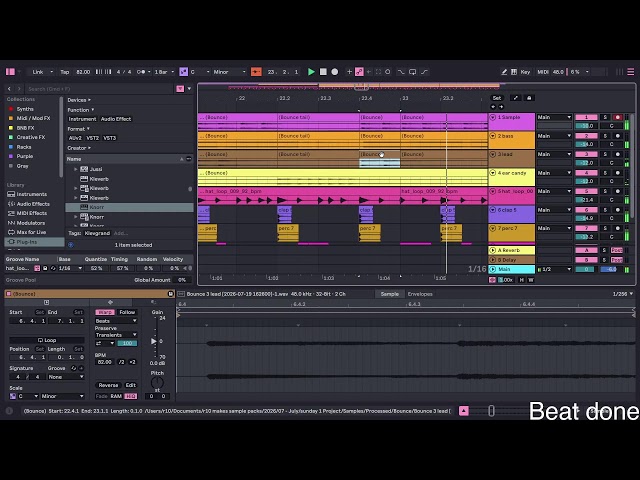Screen dimensions: 640x480
Task: Open the Groove None dropdown
Action: click(66, 377)
